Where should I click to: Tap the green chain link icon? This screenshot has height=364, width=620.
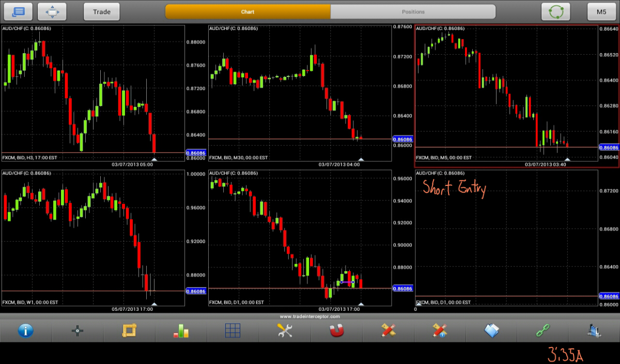click(x=543, y=330)
